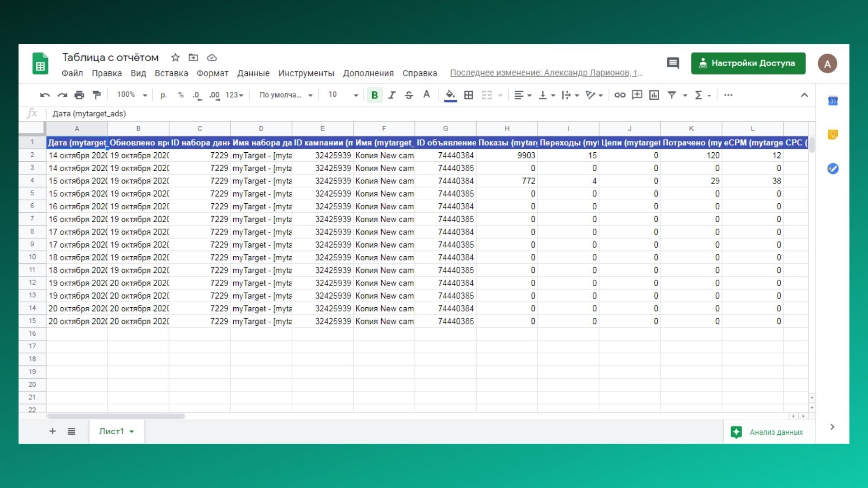Open more formats 123 dropdown
The height and width of the screenshot is (488, 868).
234,95
